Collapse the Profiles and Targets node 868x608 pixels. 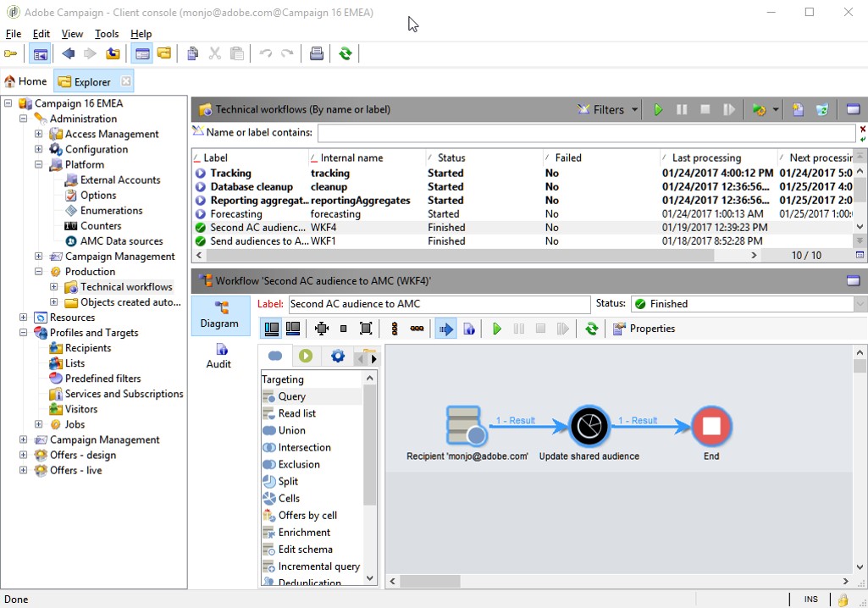[x=23, y=333]
